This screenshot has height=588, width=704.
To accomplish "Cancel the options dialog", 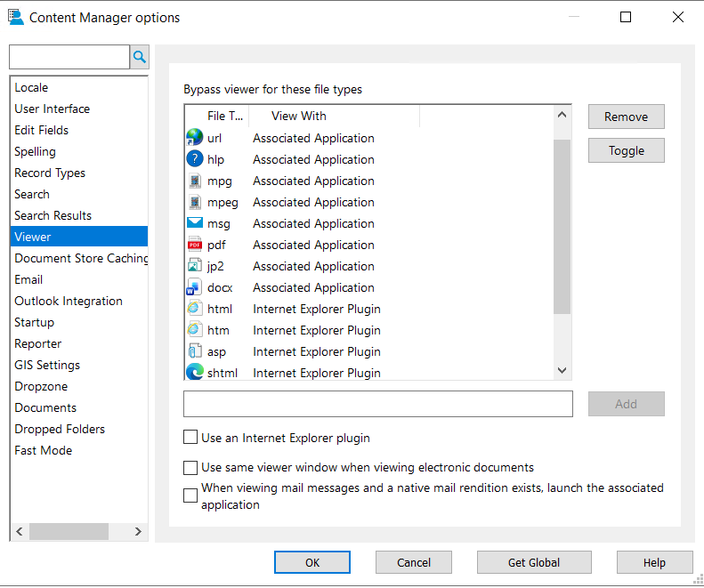I will tap(414, 562).
